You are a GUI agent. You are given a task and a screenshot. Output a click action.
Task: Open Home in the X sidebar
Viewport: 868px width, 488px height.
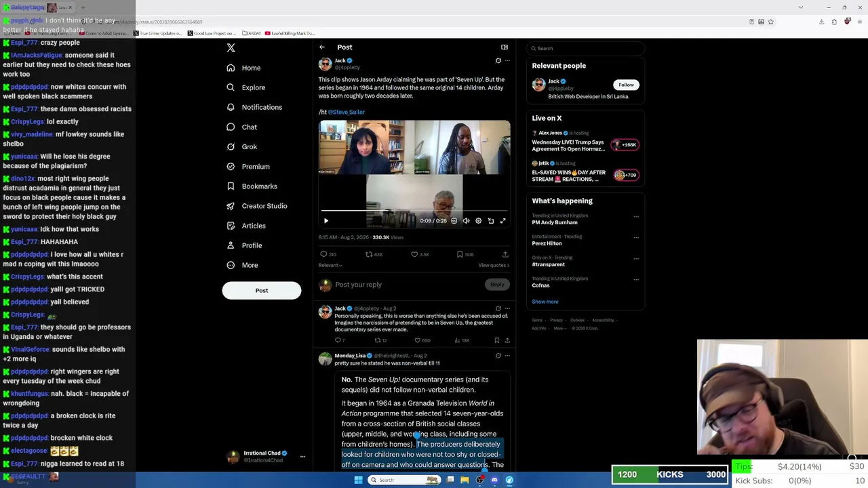pyautogui.click(x=244, y=68)
